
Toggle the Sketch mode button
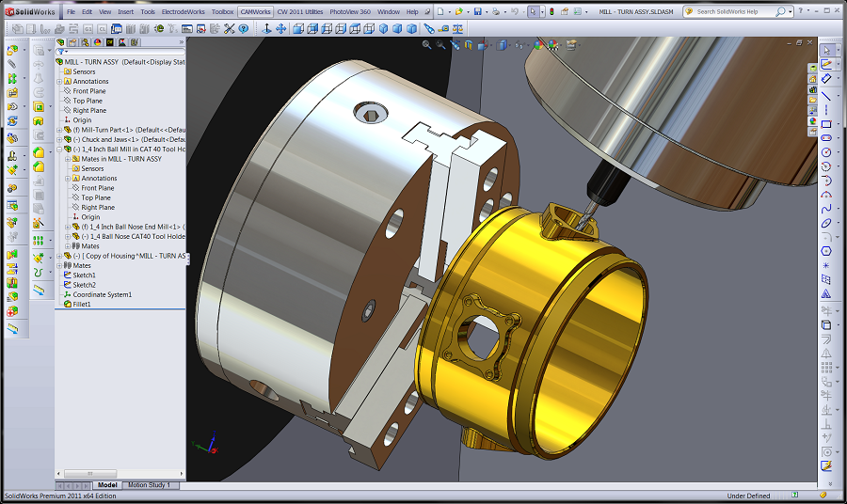(x=826, y=65)
